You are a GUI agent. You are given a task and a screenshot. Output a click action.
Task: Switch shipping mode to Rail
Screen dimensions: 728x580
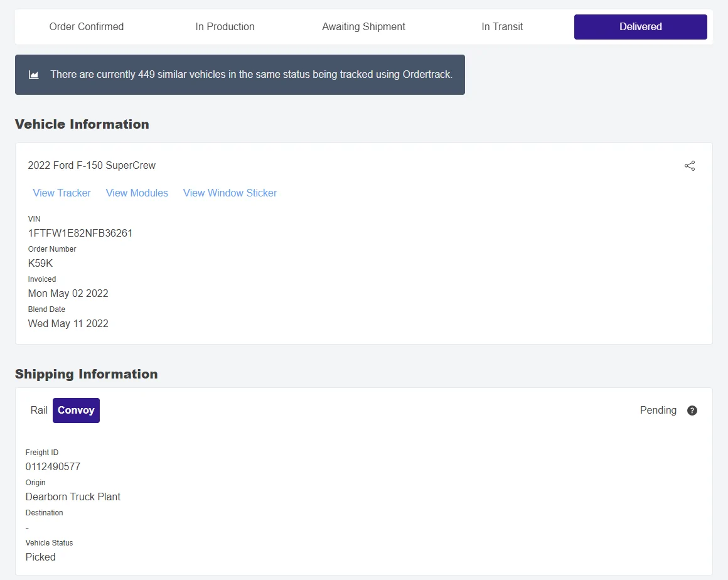tap(39, 411)
